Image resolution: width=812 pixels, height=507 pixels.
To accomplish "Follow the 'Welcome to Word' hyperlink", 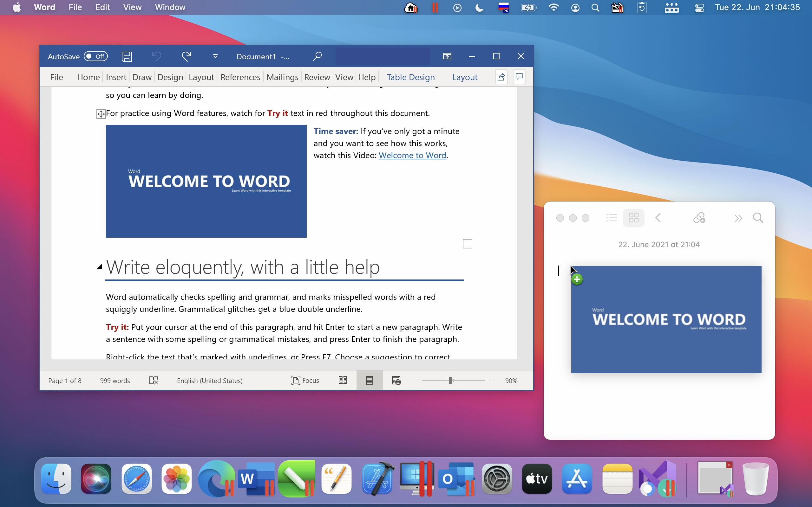I will pyautogui.click(x=412, y=155).
